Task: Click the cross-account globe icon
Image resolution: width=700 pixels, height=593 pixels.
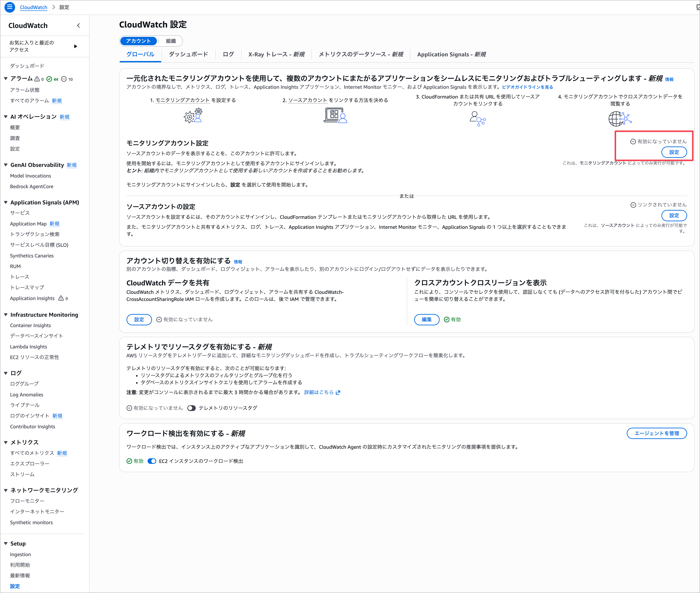Action: click(620, 119)
